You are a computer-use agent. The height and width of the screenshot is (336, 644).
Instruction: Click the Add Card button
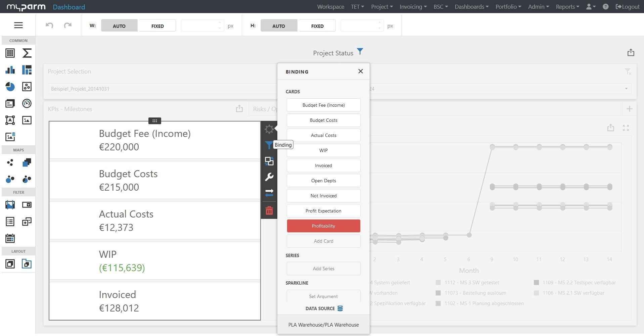click(323, 241)
